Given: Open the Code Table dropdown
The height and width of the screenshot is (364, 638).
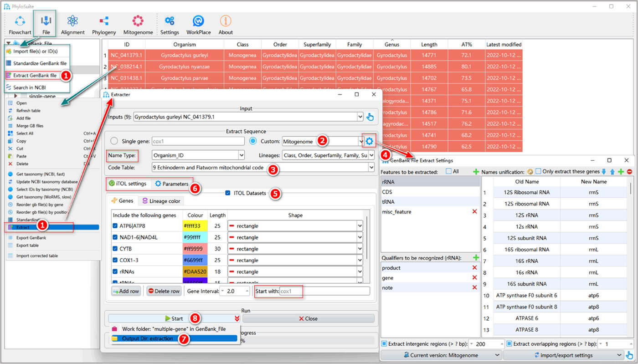Looking at the screenshot, I should [x=264, y=168].
